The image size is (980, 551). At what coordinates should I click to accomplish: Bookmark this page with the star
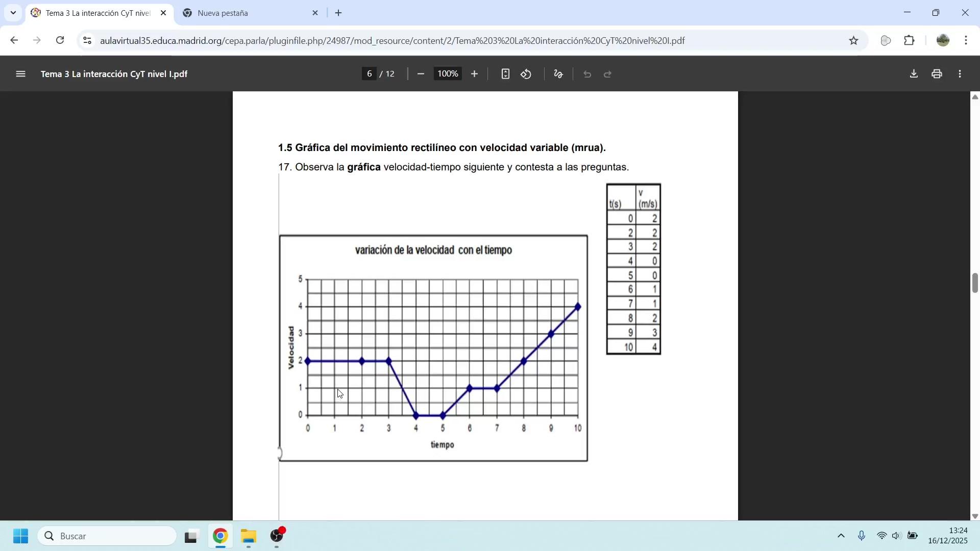click(x=854, y=41)
